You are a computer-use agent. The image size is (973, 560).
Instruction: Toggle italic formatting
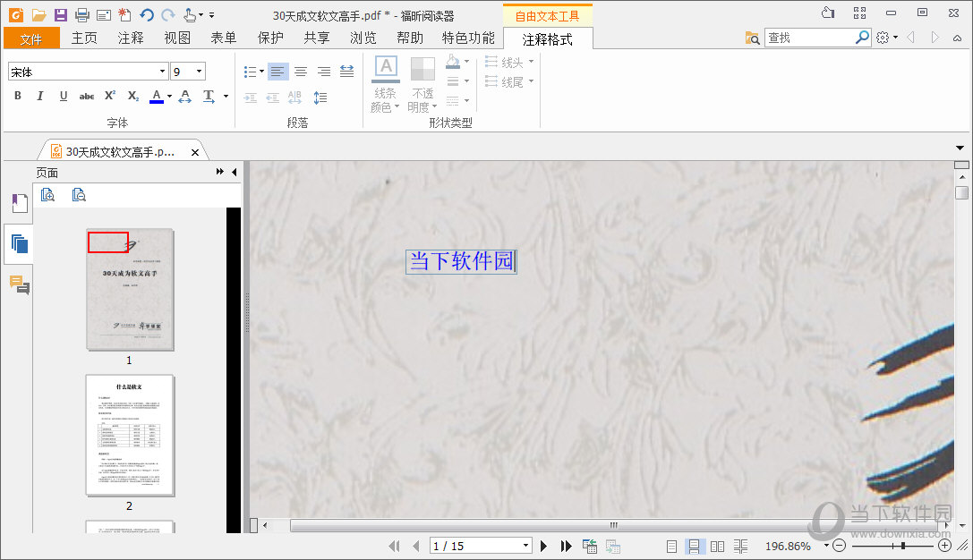pos(38,96)
